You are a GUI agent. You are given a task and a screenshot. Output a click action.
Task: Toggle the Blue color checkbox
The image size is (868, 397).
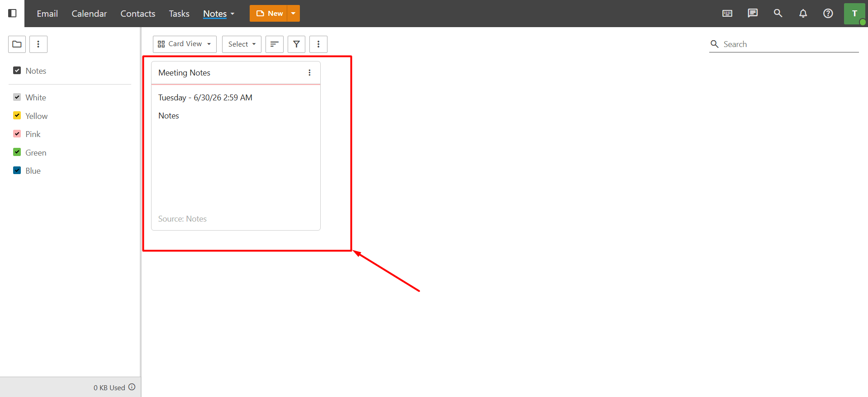click(x=17, y=170)
